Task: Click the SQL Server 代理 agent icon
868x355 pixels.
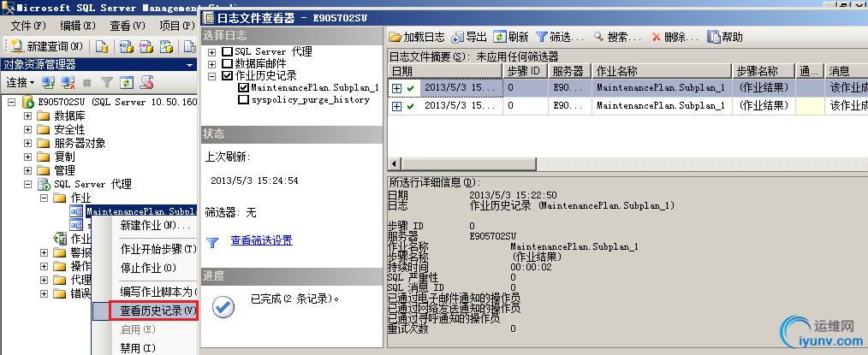Action: [44, 184]
